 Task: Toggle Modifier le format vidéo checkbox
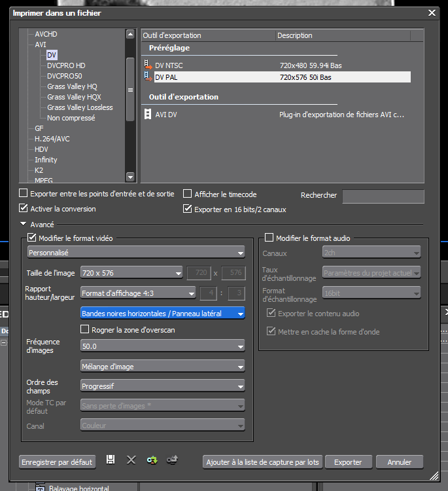pos(31,238)
